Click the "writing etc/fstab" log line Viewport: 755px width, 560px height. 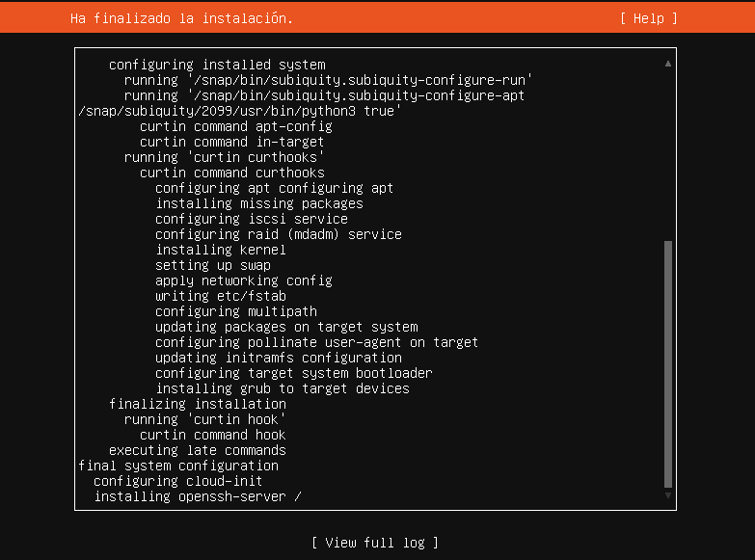221,296
